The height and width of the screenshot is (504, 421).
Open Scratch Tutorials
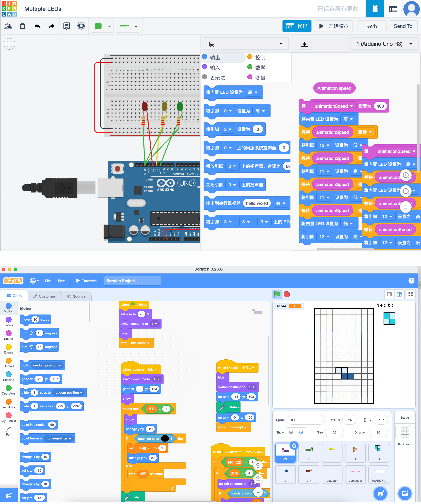click(86, 281)
